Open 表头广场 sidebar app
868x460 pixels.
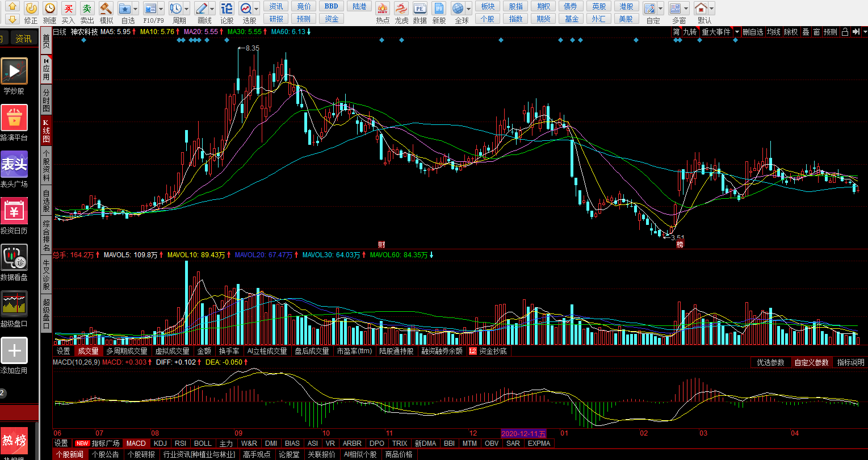[14, 164]
